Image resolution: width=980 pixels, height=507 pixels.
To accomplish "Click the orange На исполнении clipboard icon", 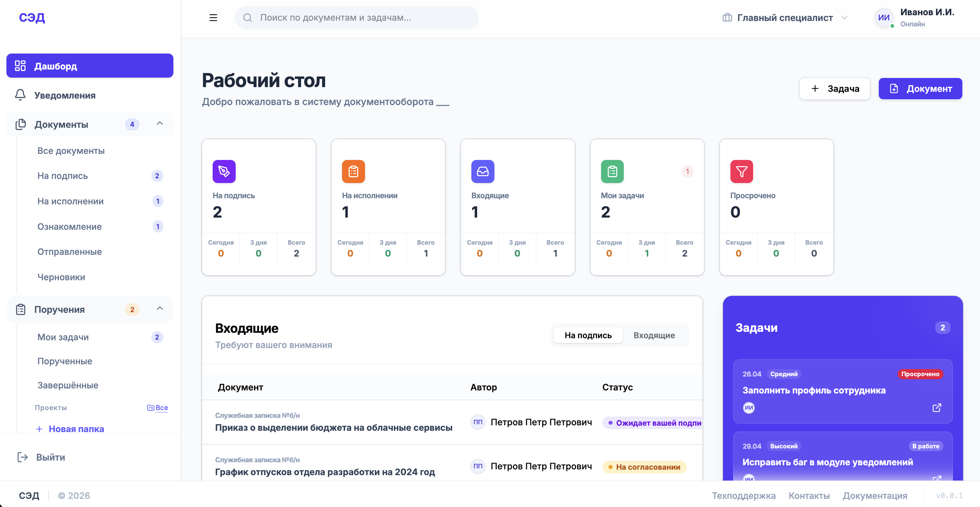I will tap(354, 171).
